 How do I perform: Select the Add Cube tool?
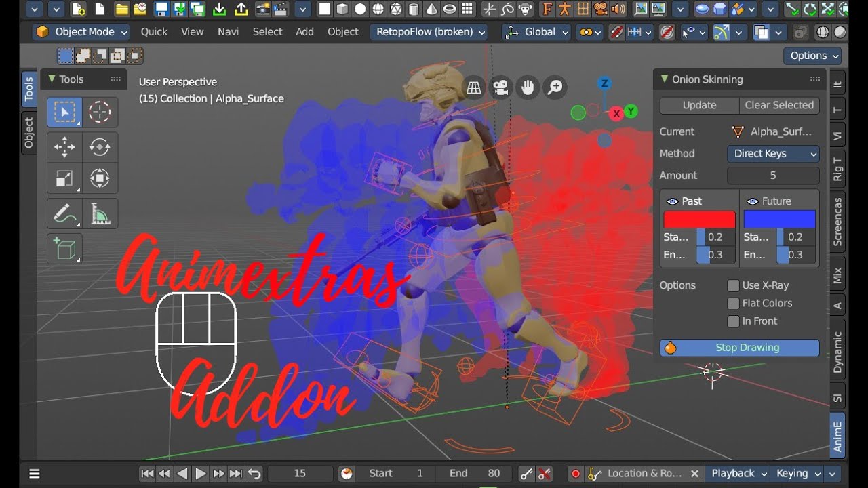(x=64, y=249)
